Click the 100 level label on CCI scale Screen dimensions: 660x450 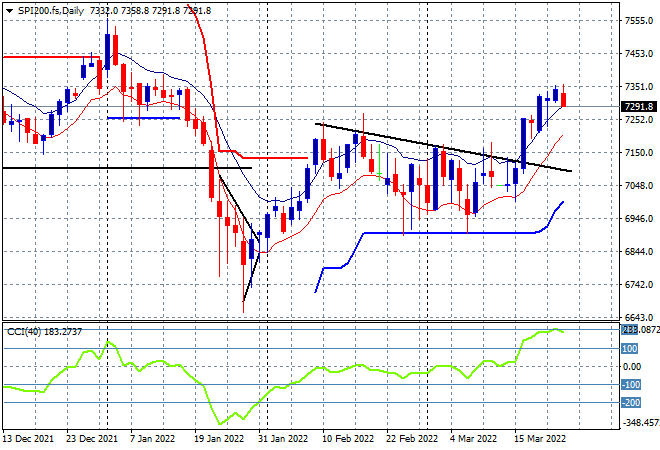[630, 348]
